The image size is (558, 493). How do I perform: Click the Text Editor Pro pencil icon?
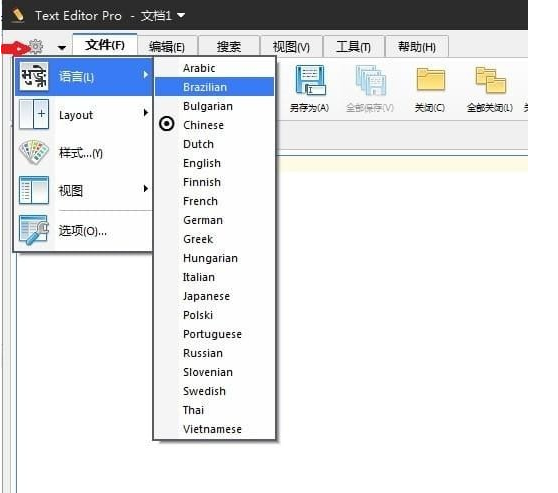pos(17,15)
